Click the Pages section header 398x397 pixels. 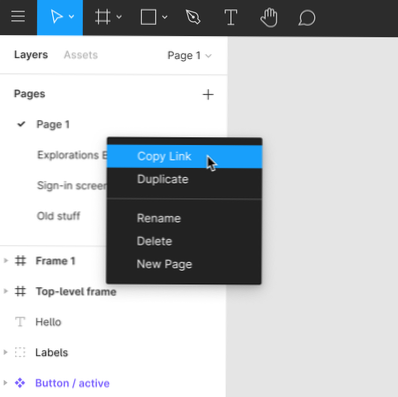[29, 94]
